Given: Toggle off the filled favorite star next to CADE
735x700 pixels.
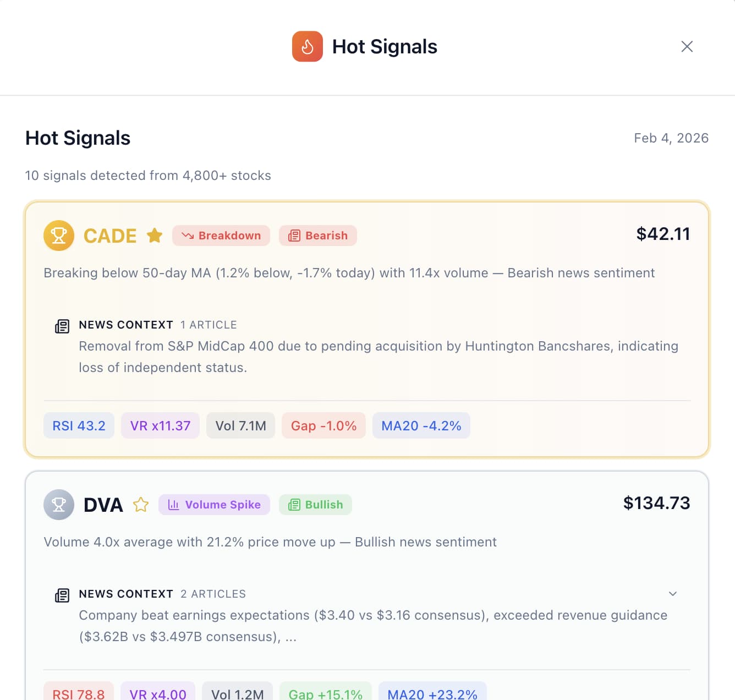Looking at the screenshot, I should pos(155,235).
